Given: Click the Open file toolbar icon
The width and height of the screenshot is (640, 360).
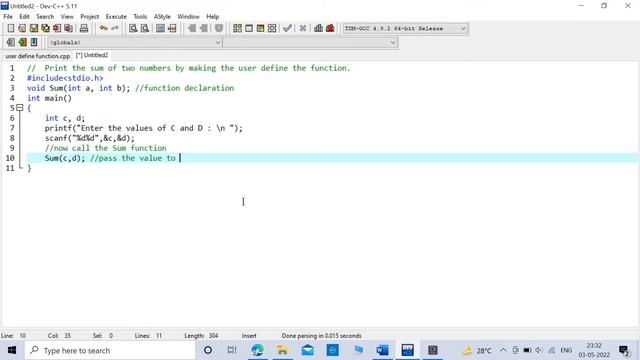Looking at the screenshot, I should click(22, 28).
